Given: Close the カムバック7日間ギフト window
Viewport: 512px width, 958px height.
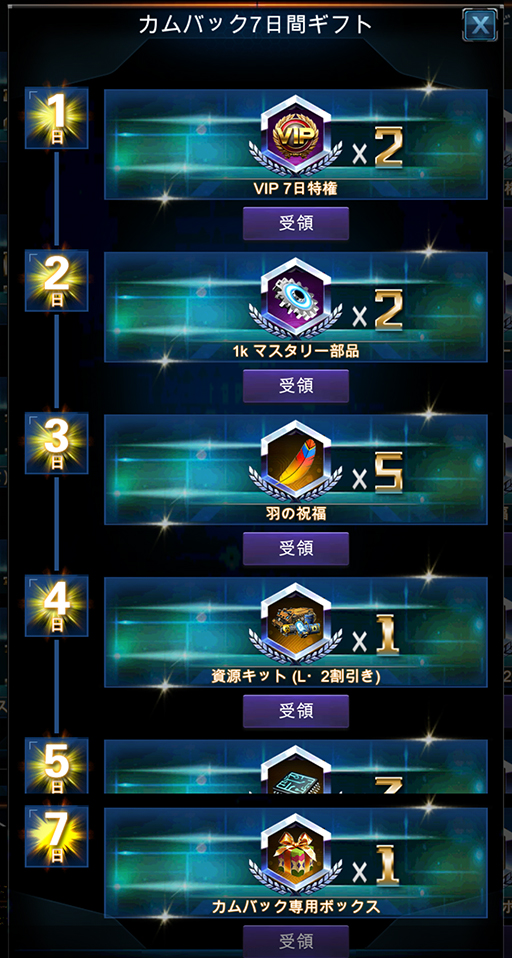Looking at the screenshot, I should (x=480, y=25).
